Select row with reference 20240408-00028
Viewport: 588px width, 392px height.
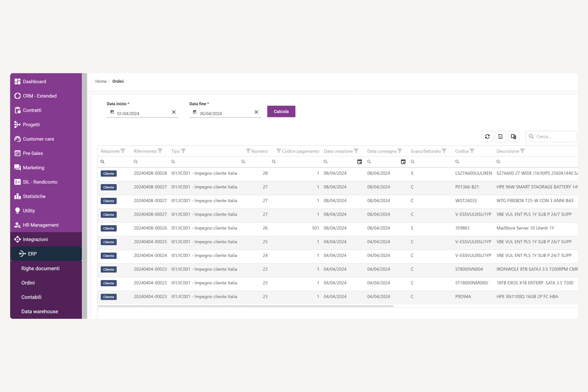click(337, 174)
